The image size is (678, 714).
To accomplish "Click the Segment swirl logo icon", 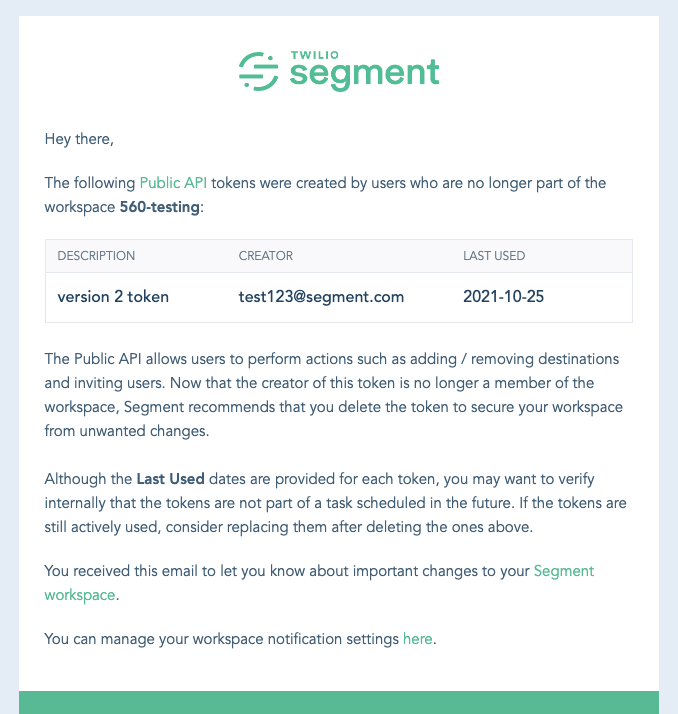I will pyautogui.click(x=258, y=70).
